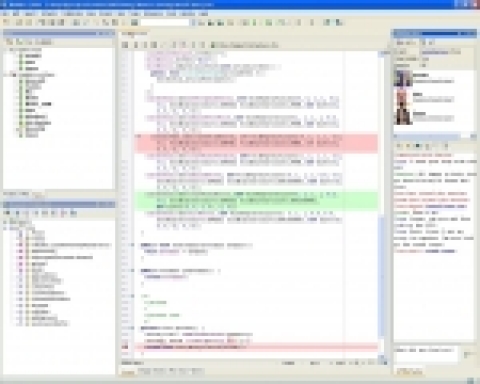480x384 pixels.
Task: Select the bottom contact avatar in right panel
Action: (x=403, y=117)
